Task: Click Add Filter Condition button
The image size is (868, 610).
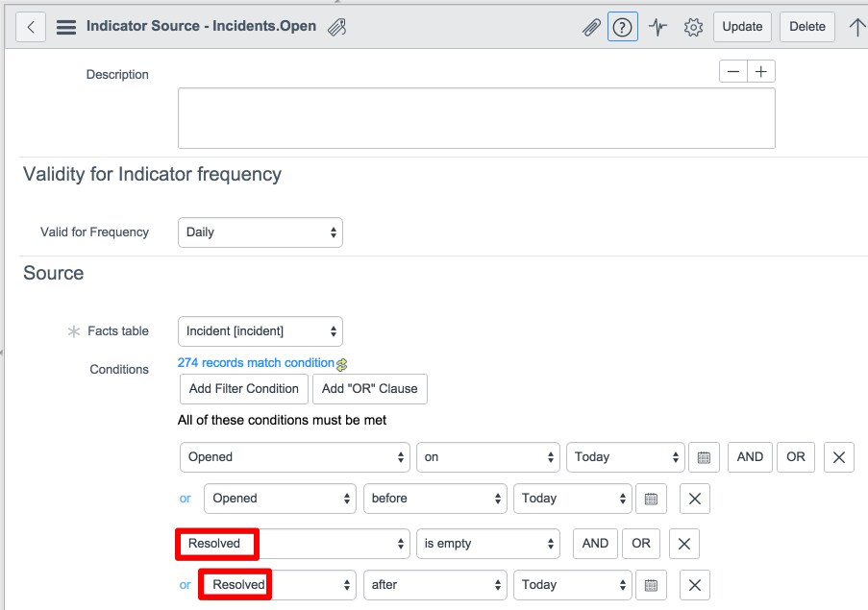Action: [243, 389]
